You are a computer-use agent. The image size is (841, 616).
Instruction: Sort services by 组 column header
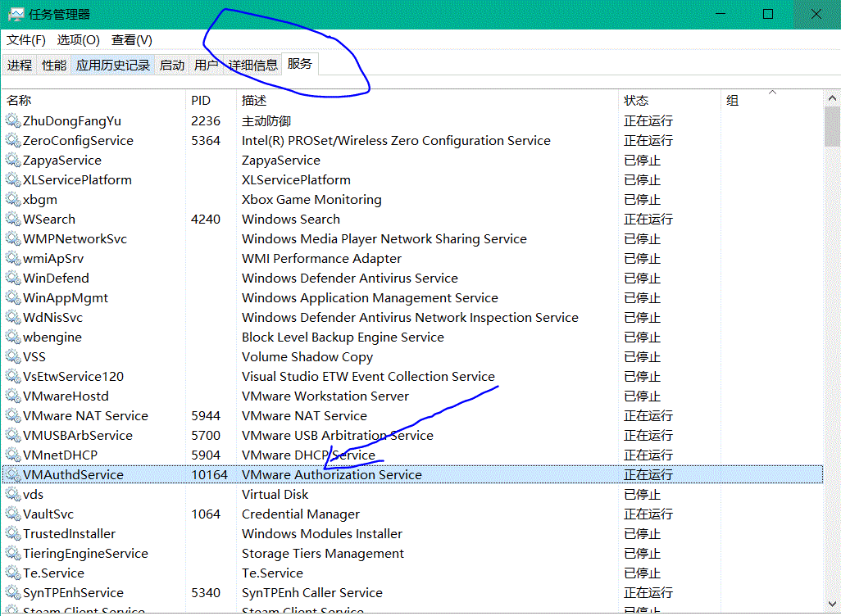[772, 100]
